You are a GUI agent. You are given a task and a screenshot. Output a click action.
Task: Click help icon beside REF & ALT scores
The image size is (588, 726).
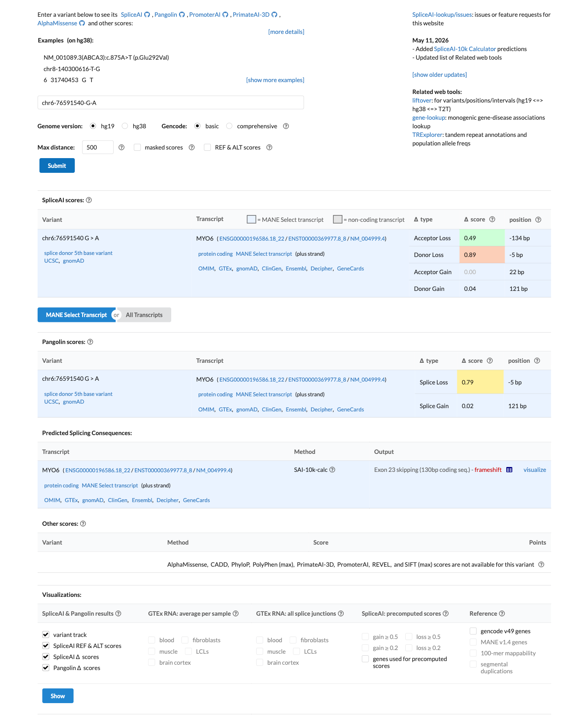269,147
